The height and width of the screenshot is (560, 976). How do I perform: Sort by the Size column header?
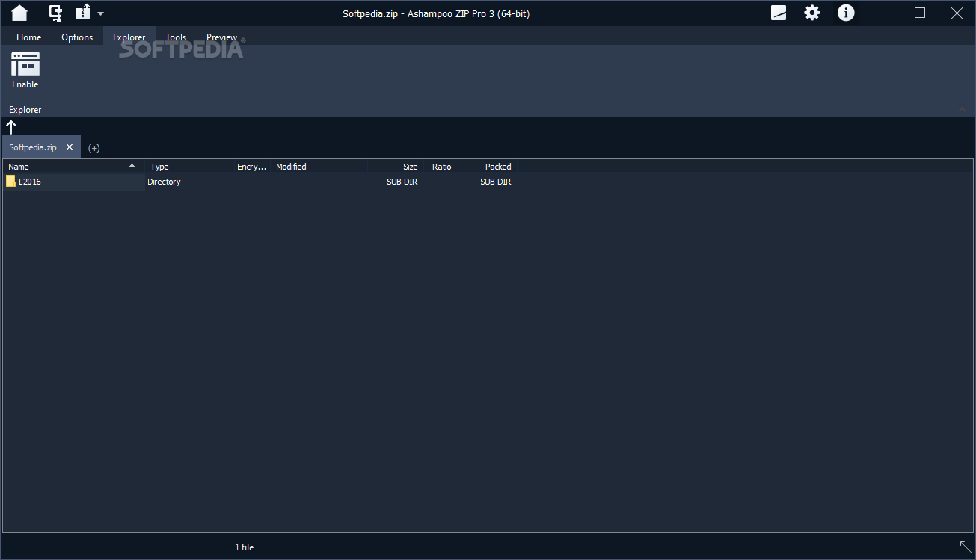coord(396,167)
